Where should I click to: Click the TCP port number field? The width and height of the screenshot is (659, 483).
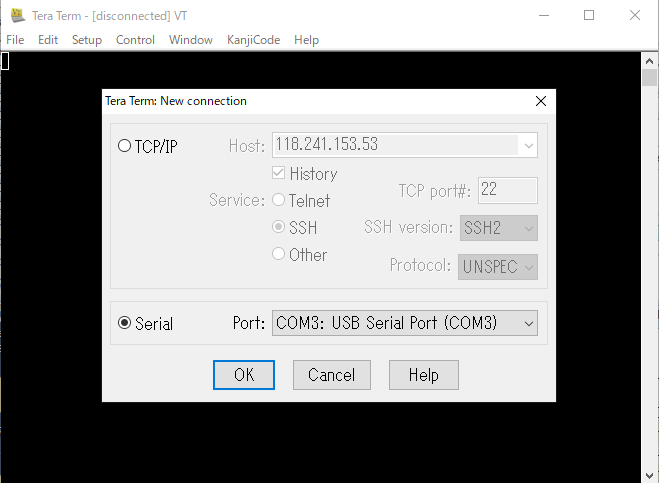(508, 190)
